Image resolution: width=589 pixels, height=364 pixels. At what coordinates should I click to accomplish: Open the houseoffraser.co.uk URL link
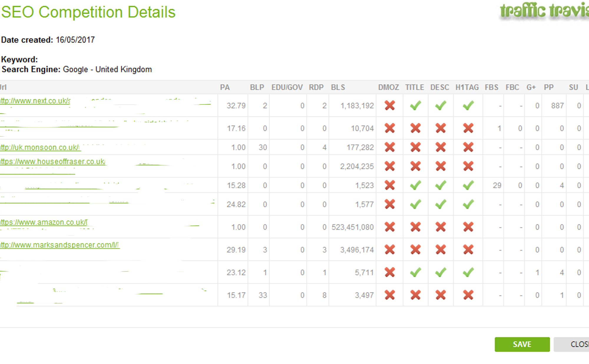coord(53,161)
